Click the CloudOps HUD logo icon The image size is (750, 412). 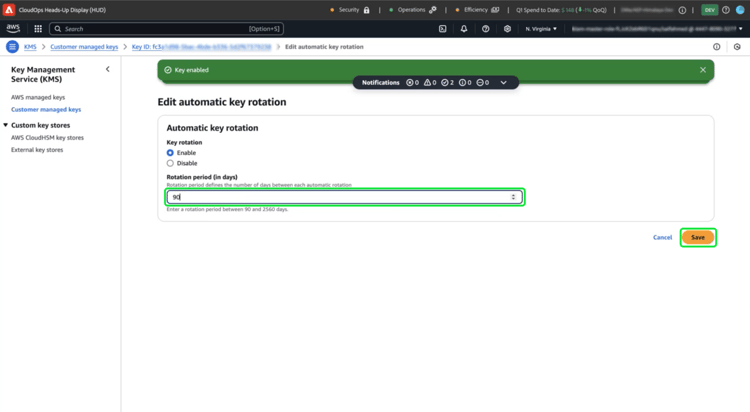[9, 10]
